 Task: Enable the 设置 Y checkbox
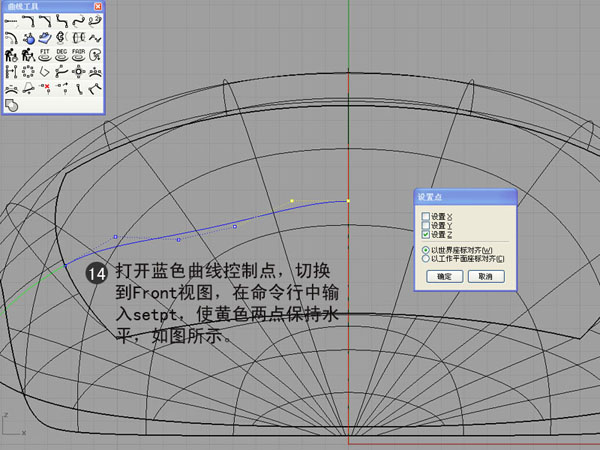click(426, 225)
